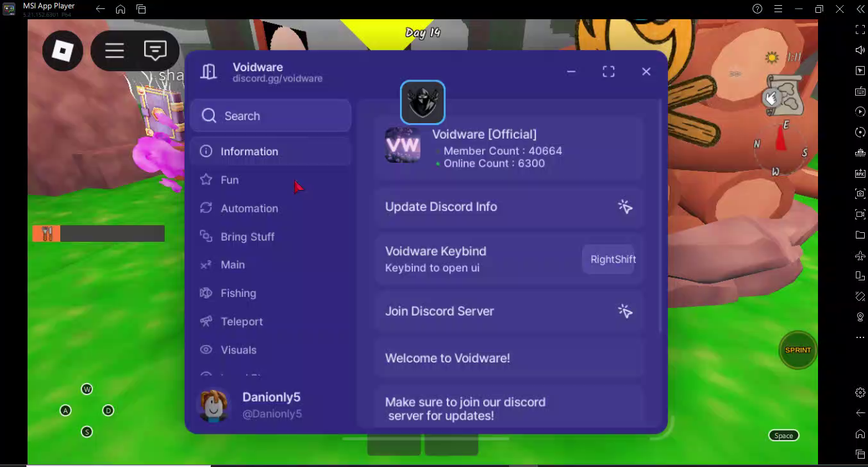The height and width of the screenshot is (467, 868).
Task: Open the Information tab
Action: (x=271, y=151)
